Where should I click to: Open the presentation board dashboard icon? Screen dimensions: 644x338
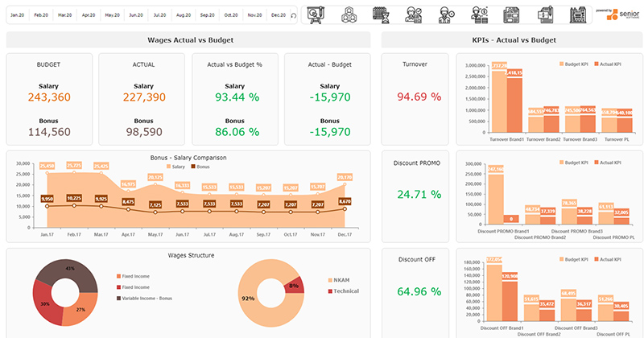coord(316,15)
